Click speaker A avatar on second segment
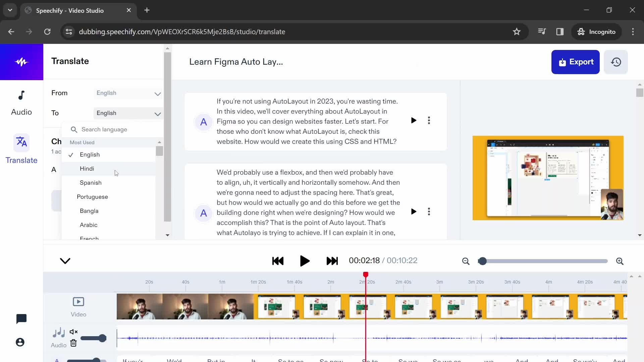Image resolution: width=644 pixels, height=362 pixels. pyautogui.click(x=204, y=213)
